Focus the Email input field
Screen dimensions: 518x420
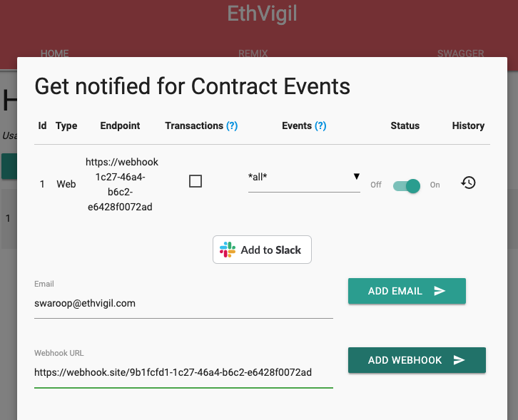[183, 304]
